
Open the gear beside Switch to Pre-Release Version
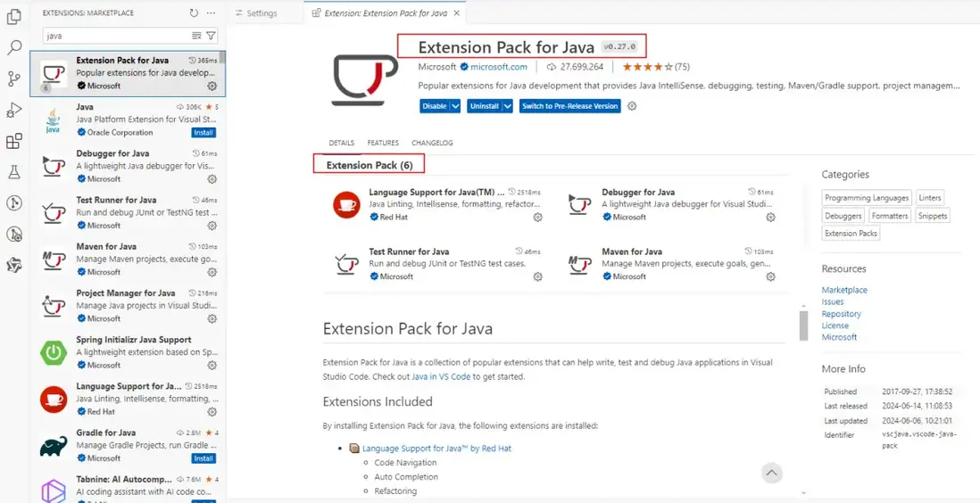(x=632, y=106)
